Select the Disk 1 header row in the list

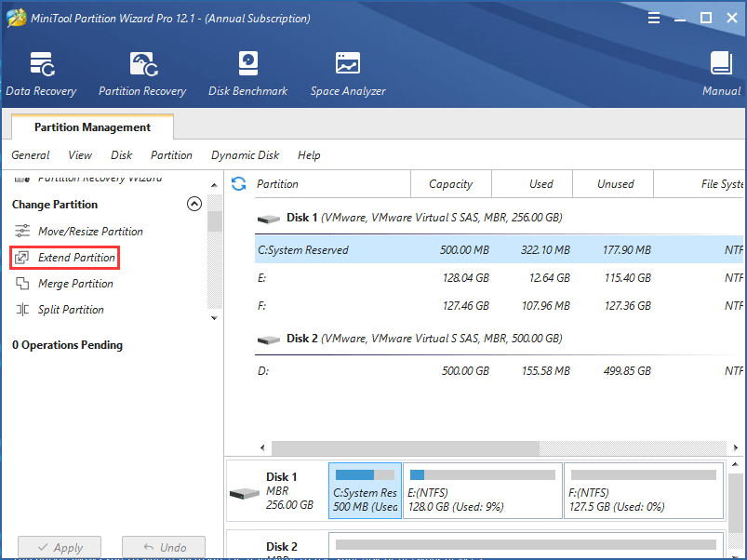500,218
